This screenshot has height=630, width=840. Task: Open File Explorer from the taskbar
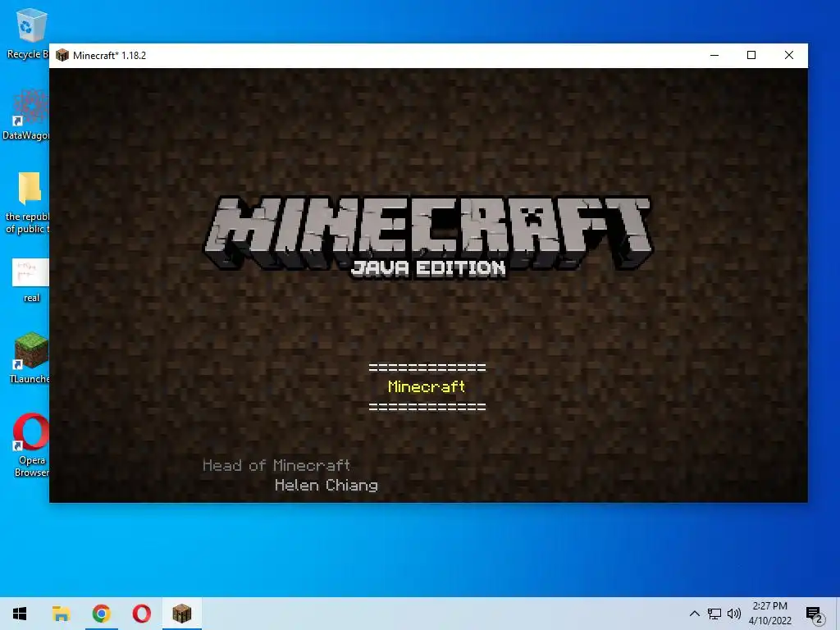[61, 614]
